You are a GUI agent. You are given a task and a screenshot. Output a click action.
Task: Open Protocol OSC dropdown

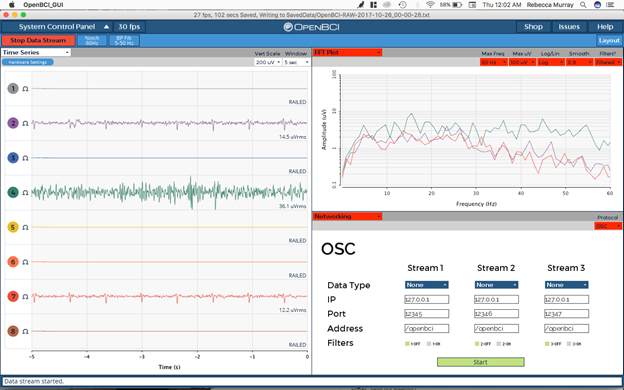tap(608, 226)
